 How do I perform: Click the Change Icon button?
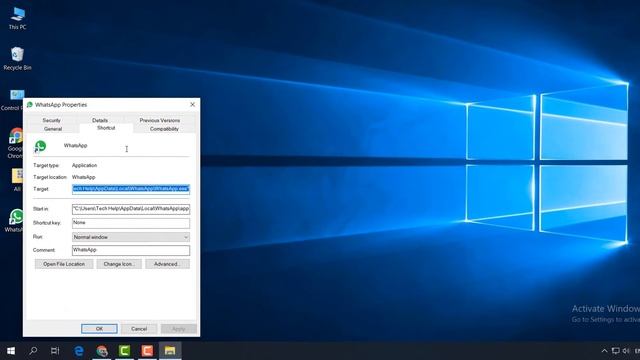tap(119, 264)
